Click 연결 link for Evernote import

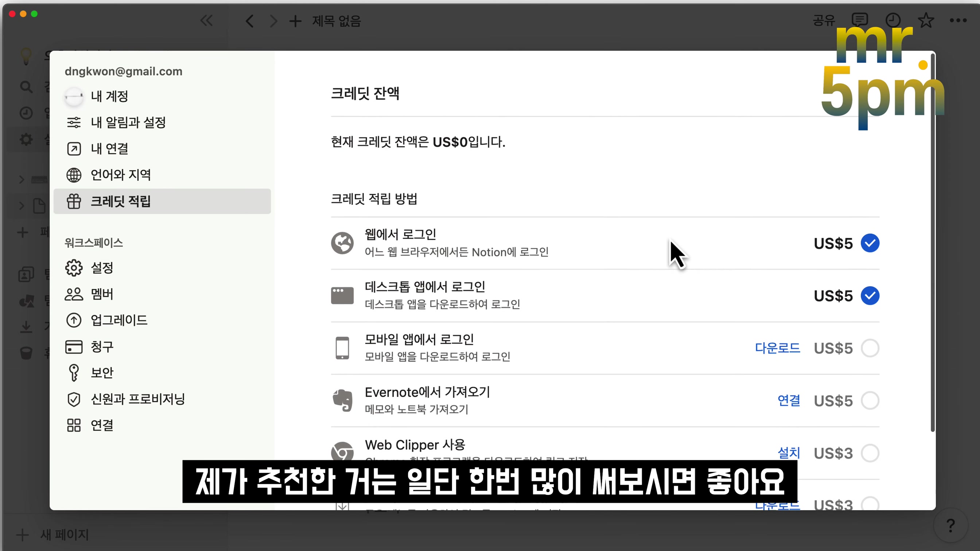click(x=789, y=400)
